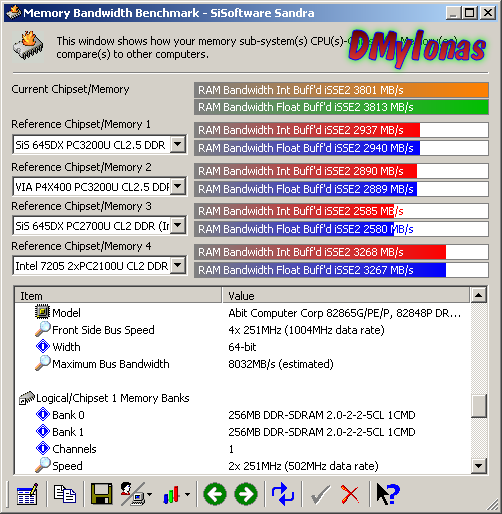Screen dimensions: 502x514
Task: Click the 'Front Side Bus Speed' label
Action: point(103,330)
